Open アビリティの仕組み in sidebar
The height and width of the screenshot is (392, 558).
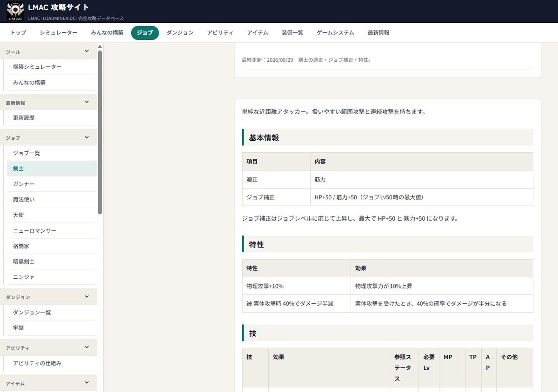[52, 363]
